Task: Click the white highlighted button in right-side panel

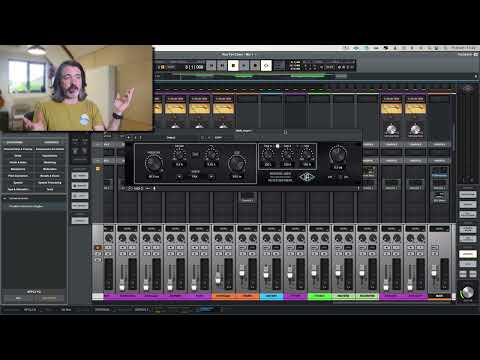Action: coord(468,254)
